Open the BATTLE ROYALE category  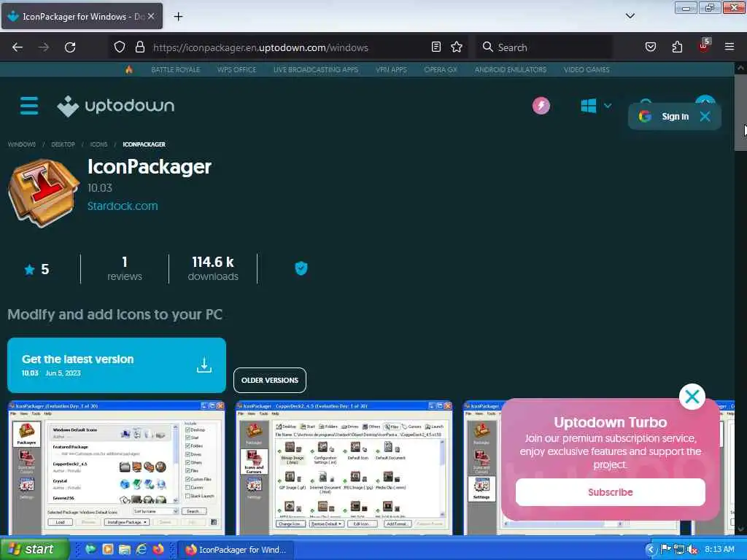pyautogui.click(x=175, y=69)
